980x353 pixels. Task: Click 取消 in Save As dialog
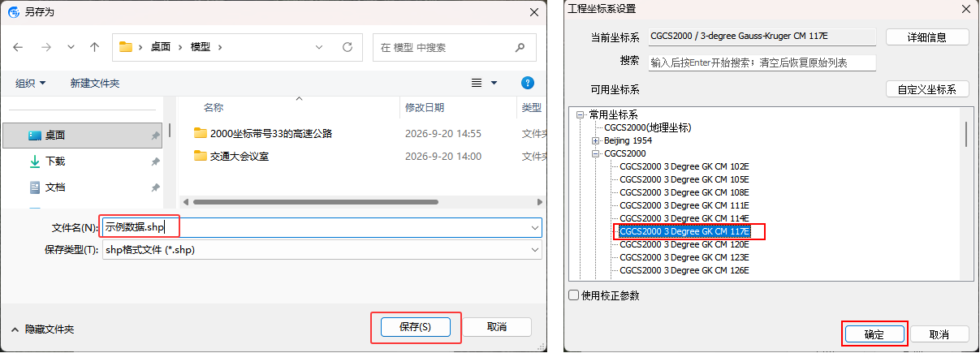click(497, 326)
